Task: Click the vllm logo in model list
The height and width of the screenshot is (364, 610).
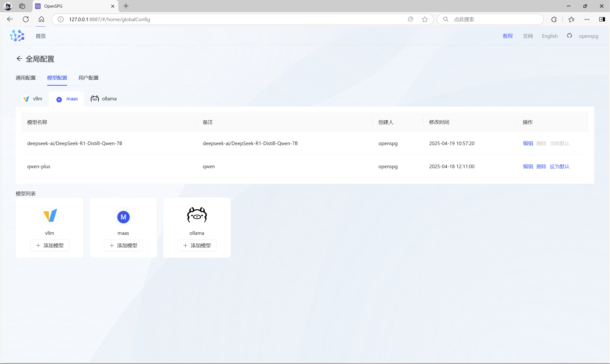Action: pos(50,216)
